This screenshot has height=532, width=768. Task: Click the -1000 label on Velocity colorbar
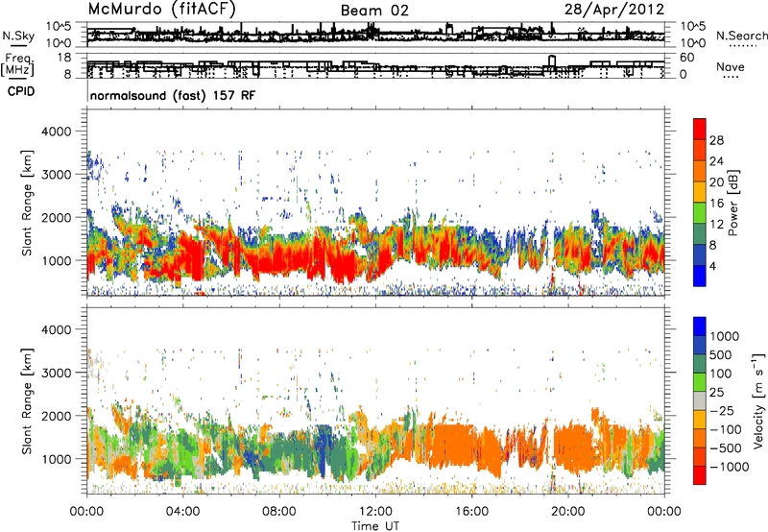click(730, 467)
